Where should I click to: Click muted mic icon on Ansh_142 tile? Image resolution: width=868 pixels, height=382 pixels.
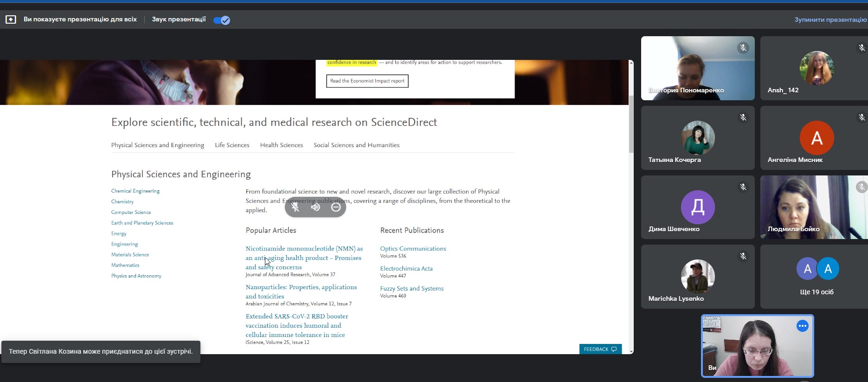click(862, 48)
